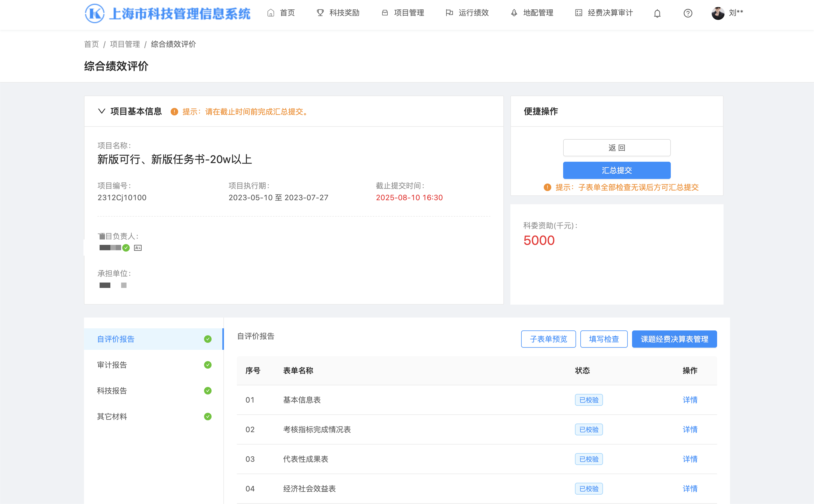Select the 自评价报告 side tab
The width and height of the screenshot is (814, 504).
pyautogui.click(x=153, y=339)
